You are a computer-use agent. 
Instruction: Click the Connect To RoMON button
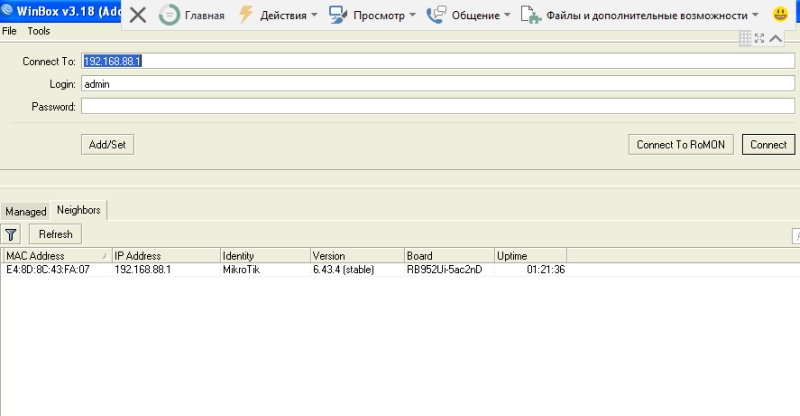point(681,144)
